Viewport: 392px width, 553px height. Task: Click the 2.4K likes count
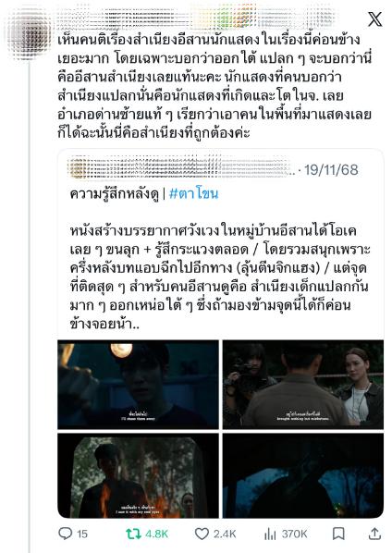point(225,534)
